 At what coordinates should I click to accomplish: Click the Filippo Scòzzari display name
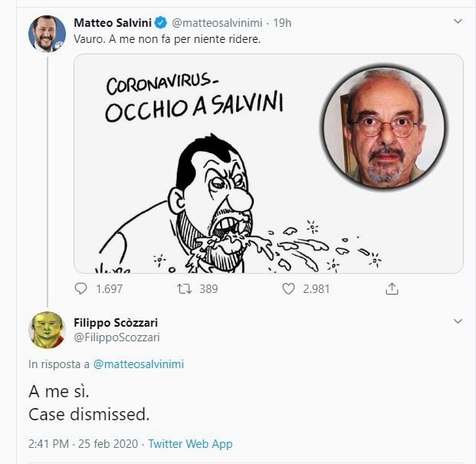pyautogui.click(x=116, y=322)
